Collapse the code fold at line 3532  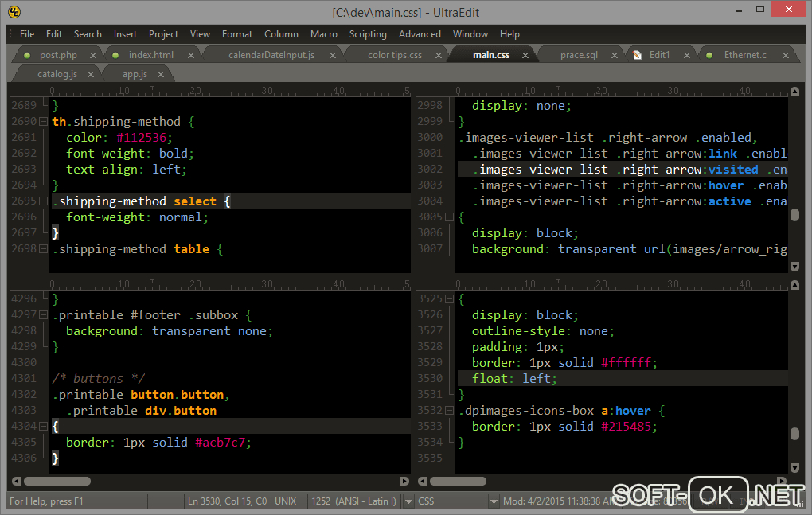click(x=449, y=411)
